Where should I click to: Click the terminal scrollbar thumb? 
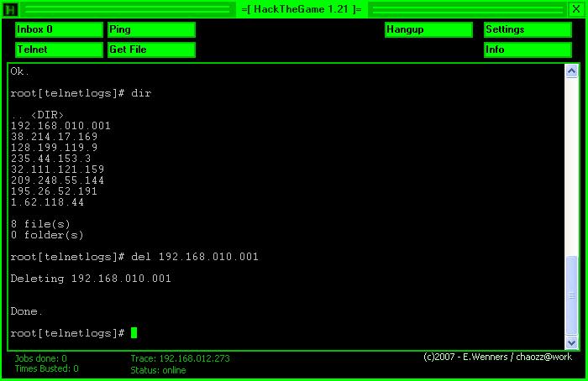(572, 294)
